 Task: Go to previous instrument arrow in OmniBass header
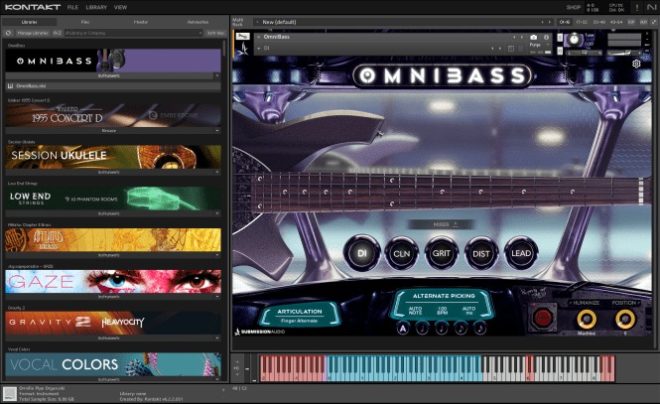[x=514, y=37]
